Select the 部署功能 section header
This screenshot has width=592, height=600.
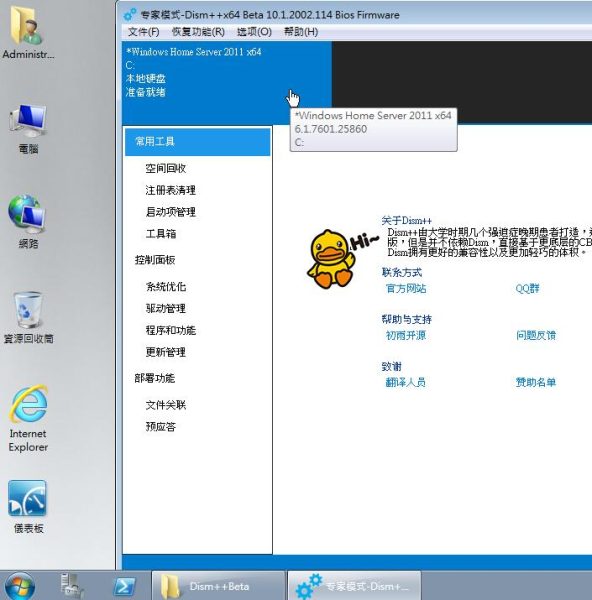click(x=155, y=378)
